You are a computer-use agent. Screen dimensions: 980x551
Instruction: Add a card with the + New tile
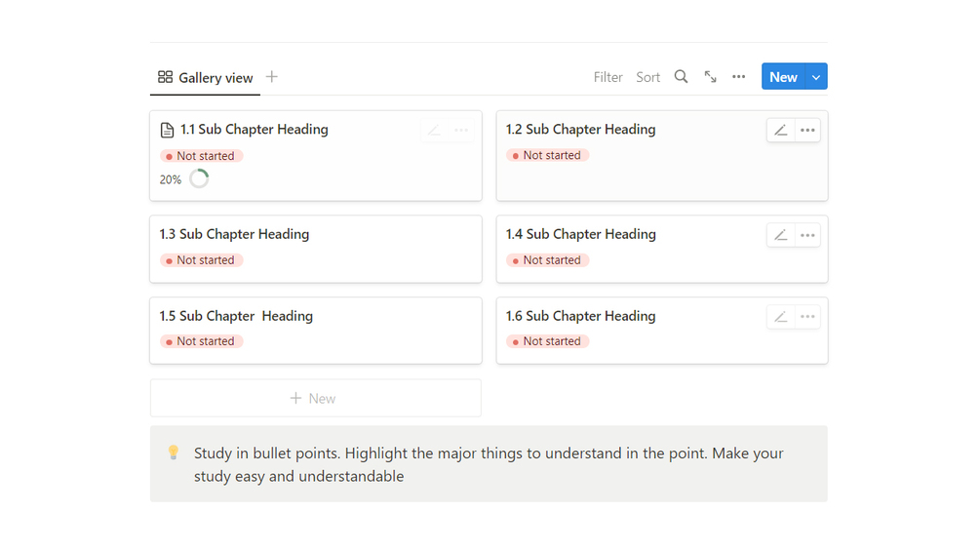click(x=315, y=398)
